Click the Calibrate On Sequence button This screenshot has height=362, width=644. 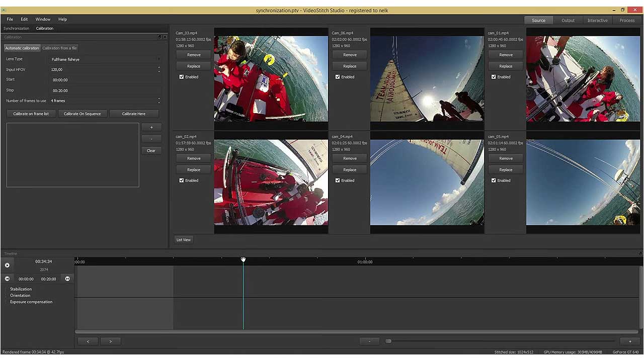pyautogui.click(x=82, y=114)
